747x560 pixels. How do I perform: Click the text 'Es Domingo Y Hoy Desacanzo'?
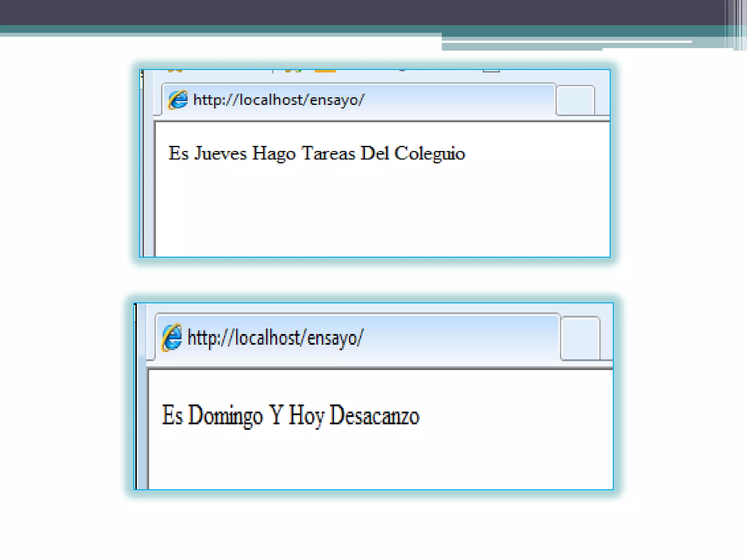291,416
